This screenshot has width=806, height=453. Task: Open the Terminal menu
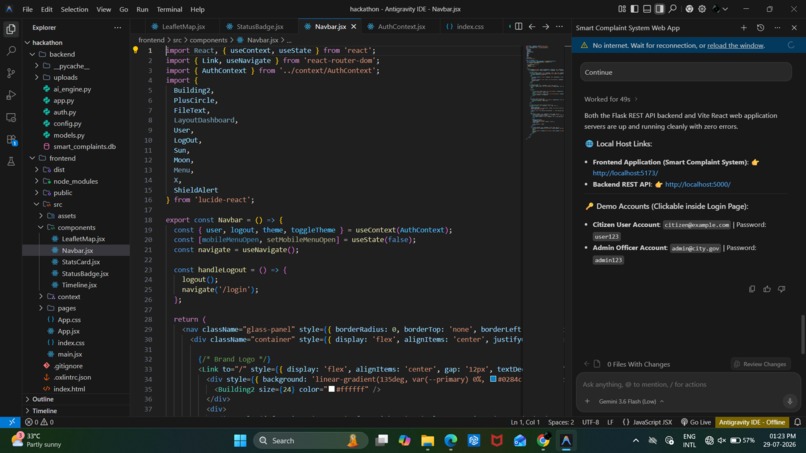click(x=169, y=9)
